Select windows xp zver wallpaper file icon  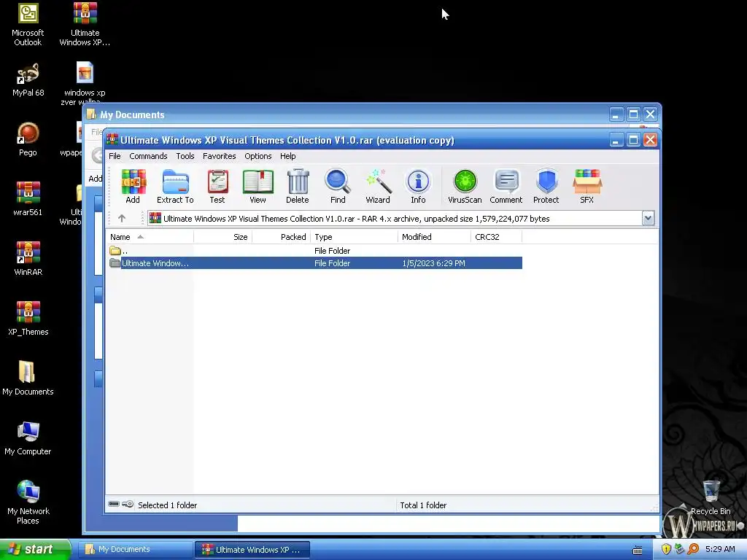pyautogui.click(x=85, y=83)
